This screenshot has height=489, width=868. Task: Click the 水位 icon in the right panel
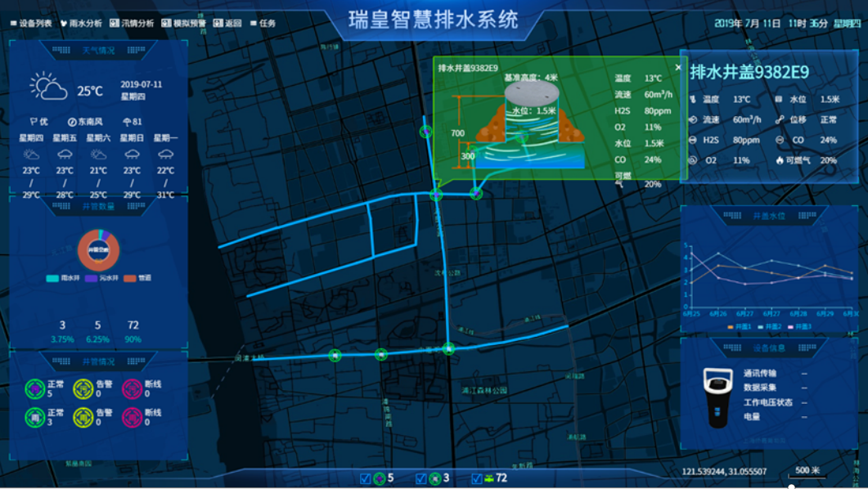pos(779,100)
